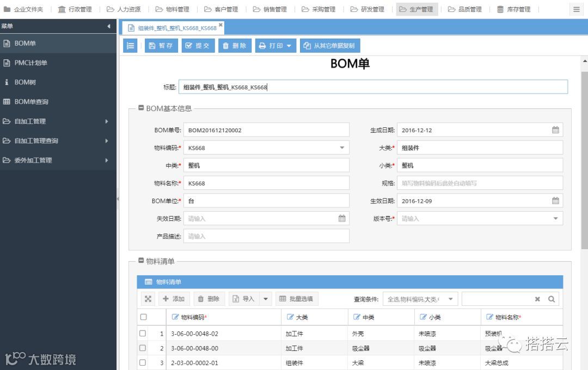Click the 暂存 save button
588x370 pixels.
(x=161, y=46)
